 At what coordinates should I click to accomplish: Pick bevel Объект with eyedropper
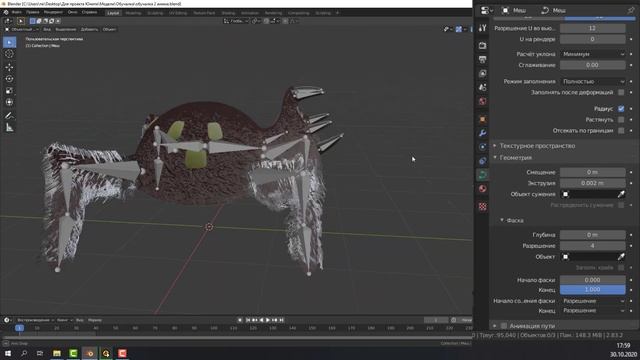[x=621, y=257]
